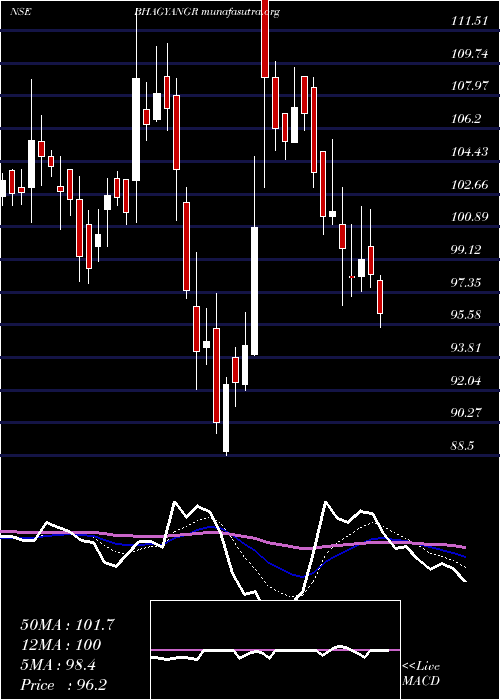Select the 100.89 price axis label
500x700 pixels.
tap(469, 217)
